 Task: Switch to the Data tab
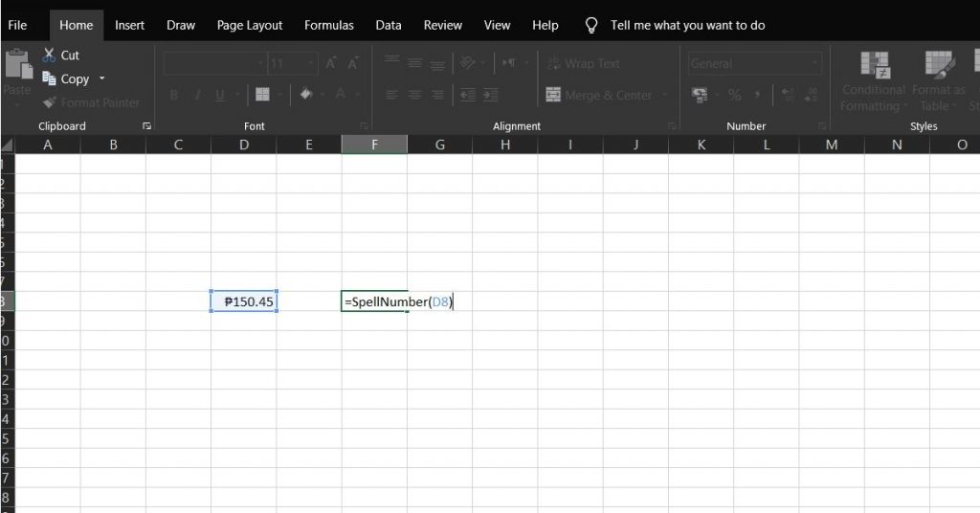[389, 25]
